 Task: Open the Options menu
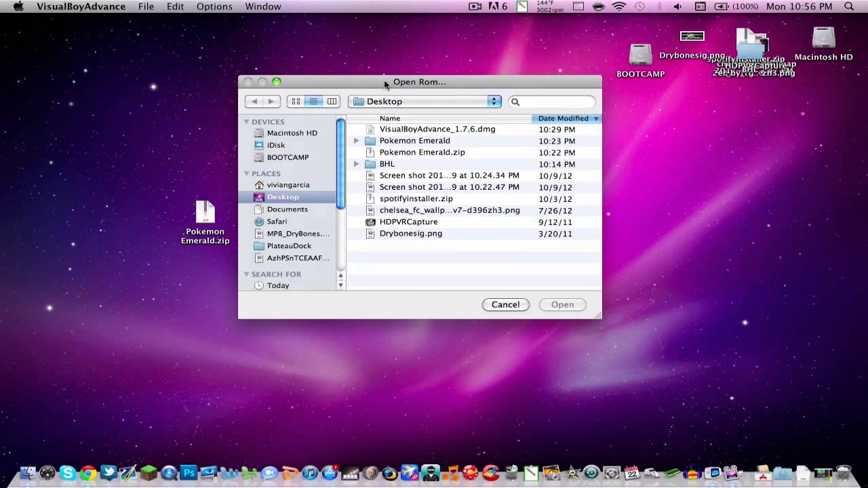(x=214, y=7)
